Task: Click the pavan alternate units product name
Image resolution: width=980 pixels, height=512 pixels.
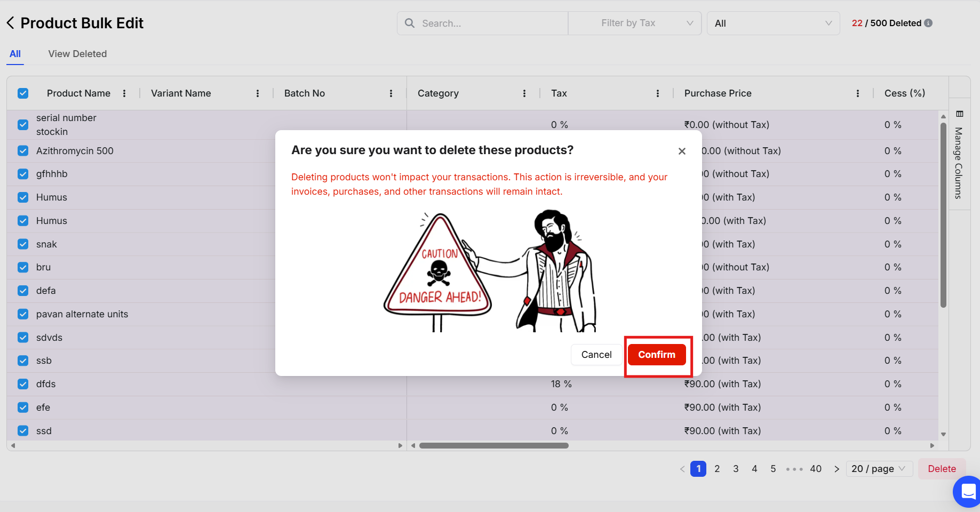Action: (82, 314)
